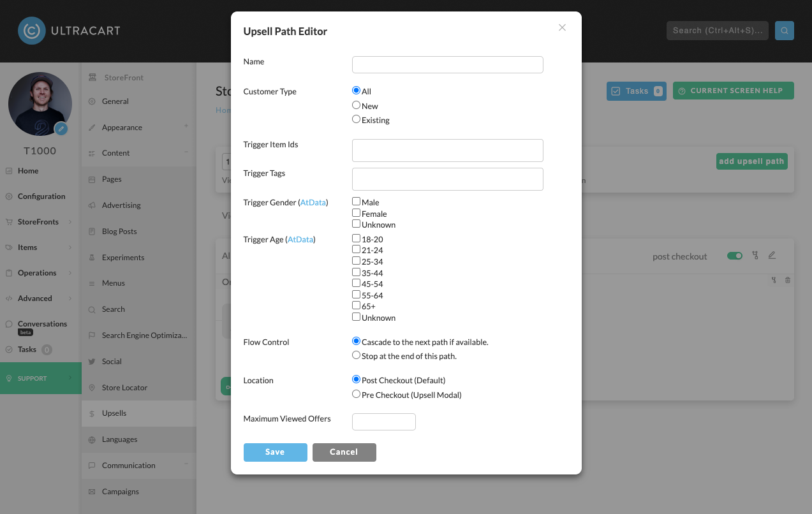Click the Operations clipboard icon
The image size is (812, 514).
(x=9, y=273)
